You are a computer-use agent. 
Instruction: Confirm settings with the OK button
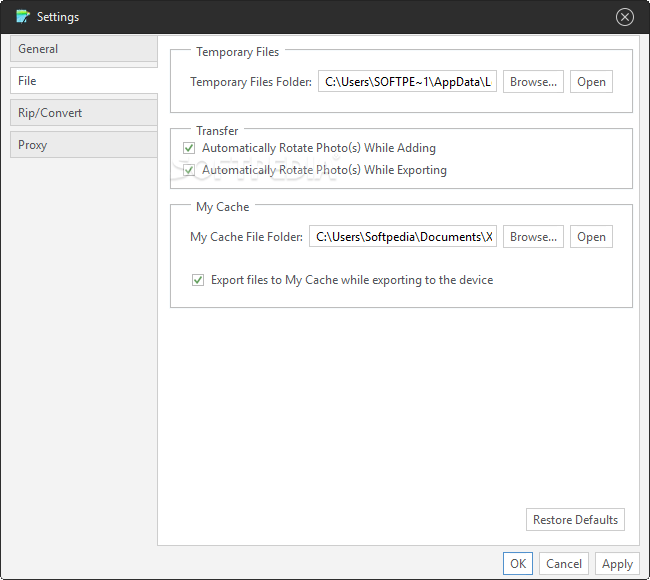518,563
